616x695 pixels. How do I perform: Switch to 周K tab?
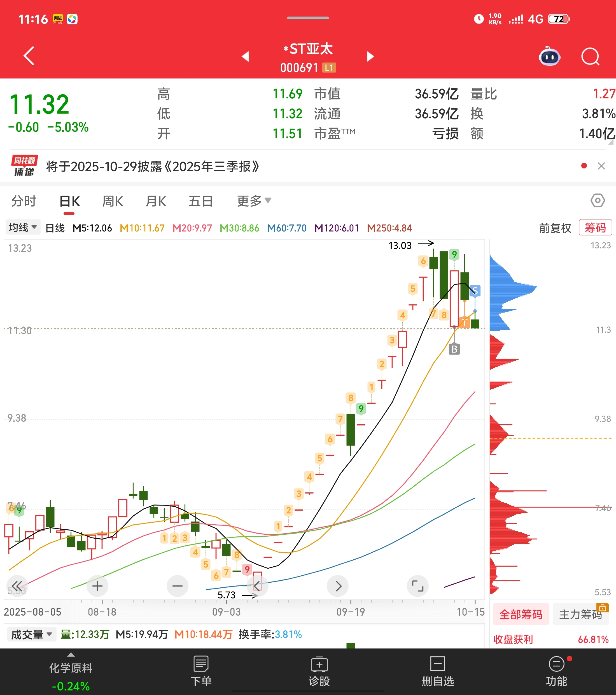point(113,201)
